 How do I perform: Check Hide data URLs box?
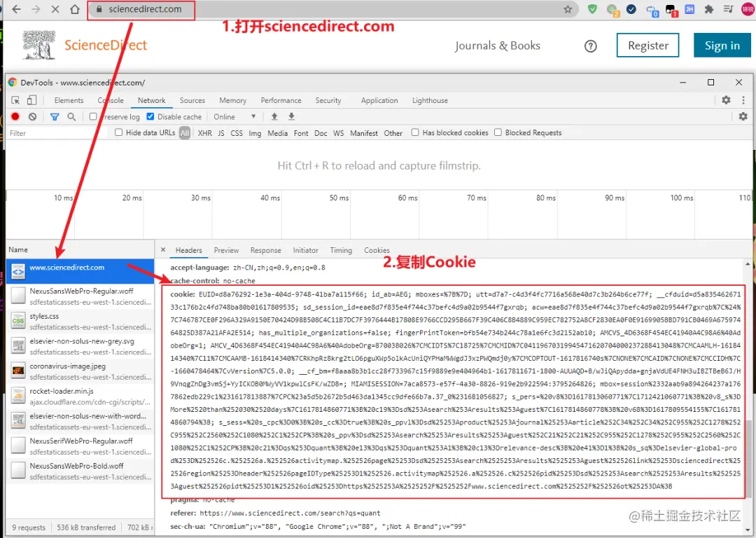point(118,132)
